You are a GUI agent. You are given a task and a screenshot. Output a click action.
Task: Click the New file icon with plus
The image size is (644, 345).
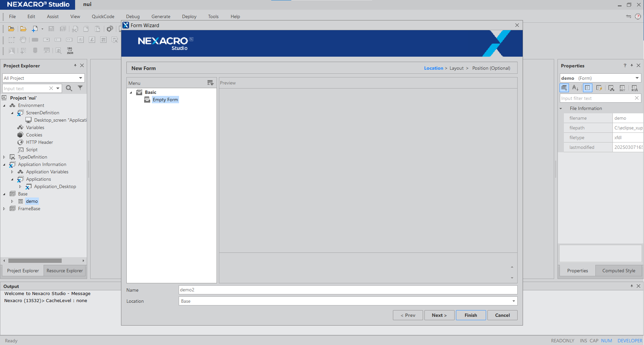[35, 29]
